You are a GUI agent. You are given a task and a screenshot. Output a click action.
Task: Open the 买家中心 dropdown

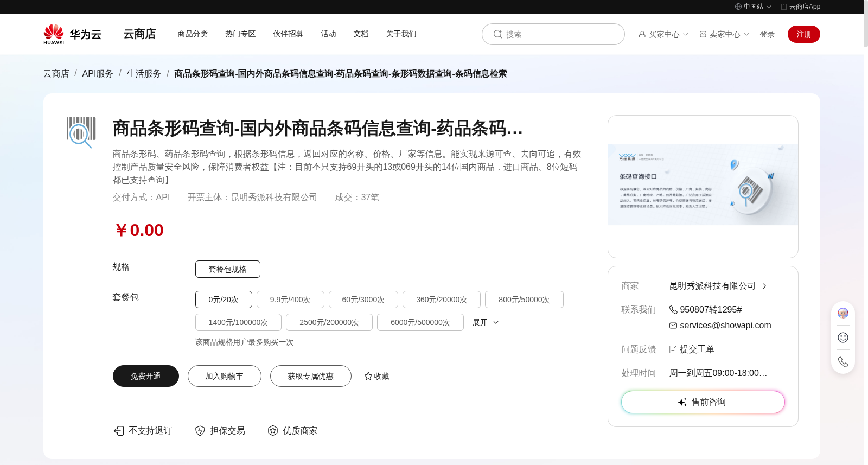663,34
